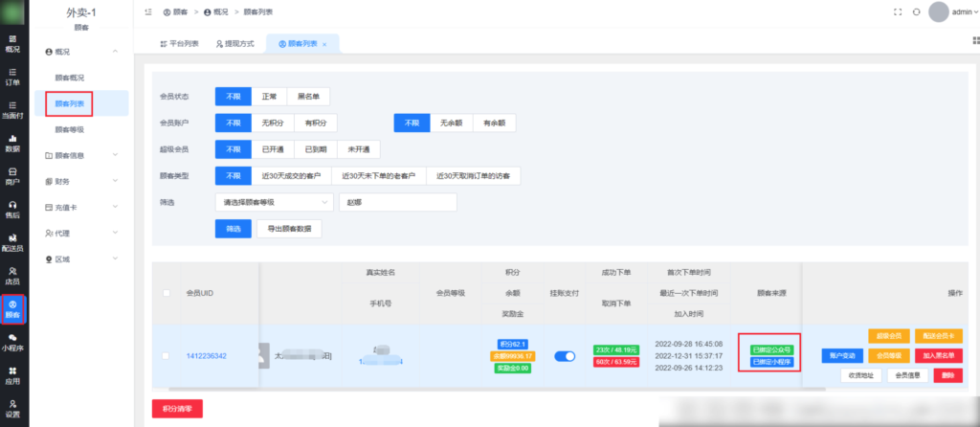Click the 超级会员 action button

tap(889, 336)
